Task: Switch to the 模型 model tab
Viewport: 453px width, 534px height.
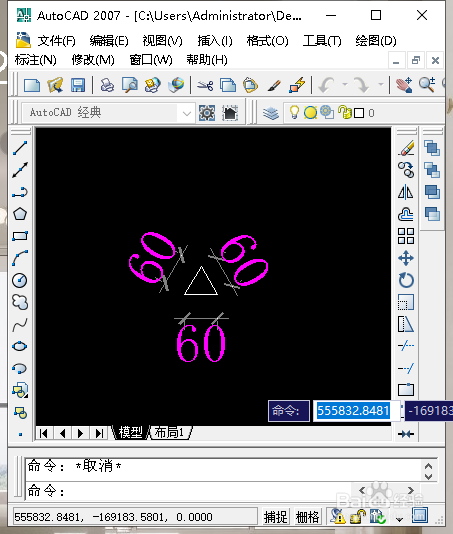Action: [130, 433]
